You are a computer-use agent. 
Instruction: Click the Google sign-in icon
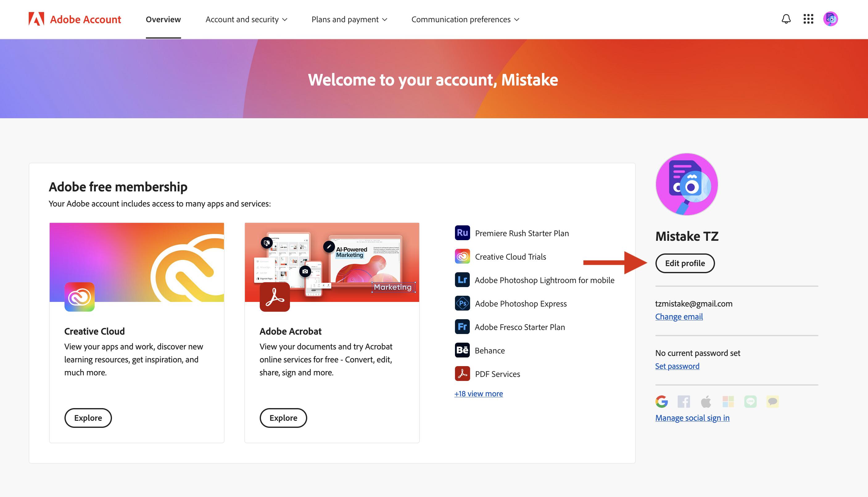[x=662, y=401]
